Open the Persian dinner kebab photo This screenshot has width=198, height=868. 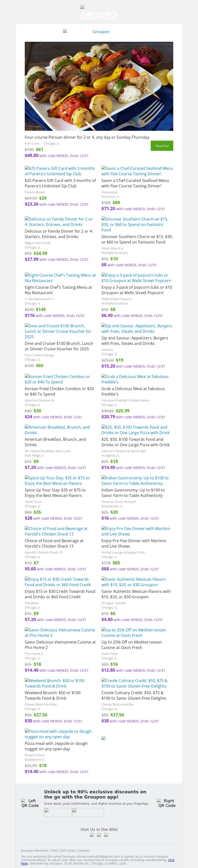[99, 86]
